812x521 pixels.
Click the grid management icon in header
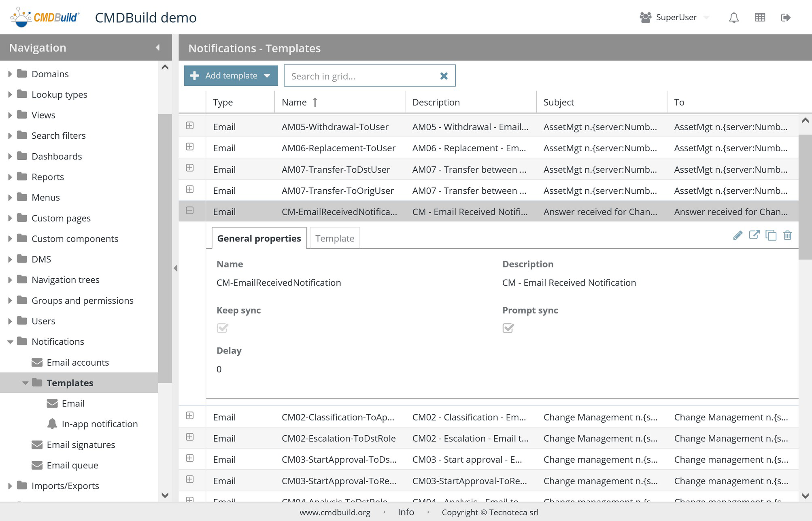click(x=760, y=18)
